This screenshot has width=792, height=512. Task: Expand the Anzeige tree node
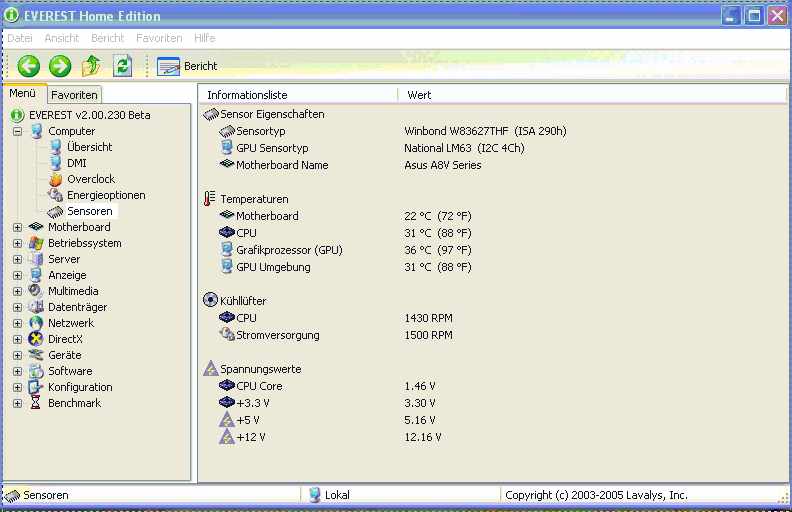[x=18, y=276]
